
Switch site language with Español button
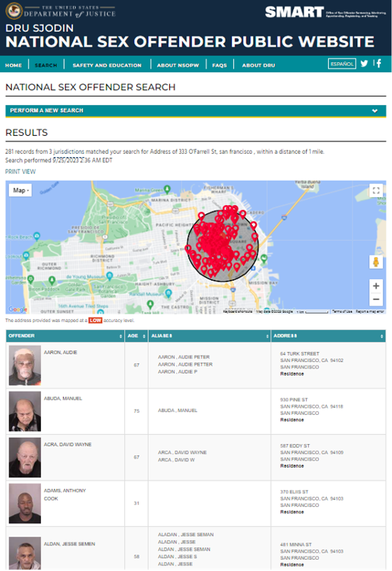[342, 64]
